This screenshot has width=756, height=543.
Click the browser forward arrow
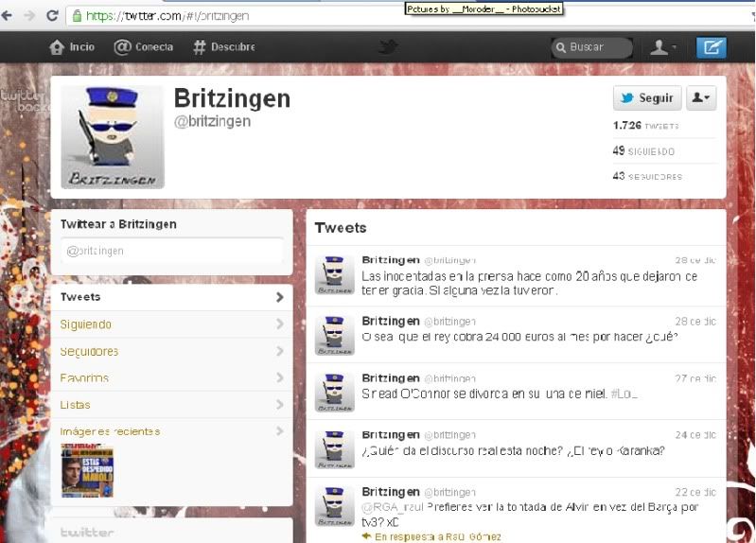click(x=30, y=15)
